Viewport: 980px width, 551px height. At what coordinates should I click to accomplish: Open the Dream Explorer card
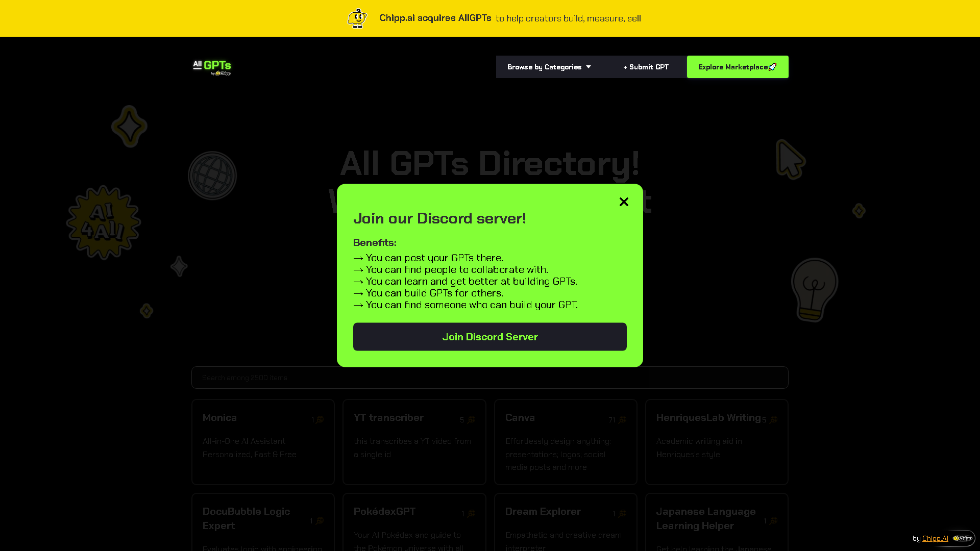[566, 522]
